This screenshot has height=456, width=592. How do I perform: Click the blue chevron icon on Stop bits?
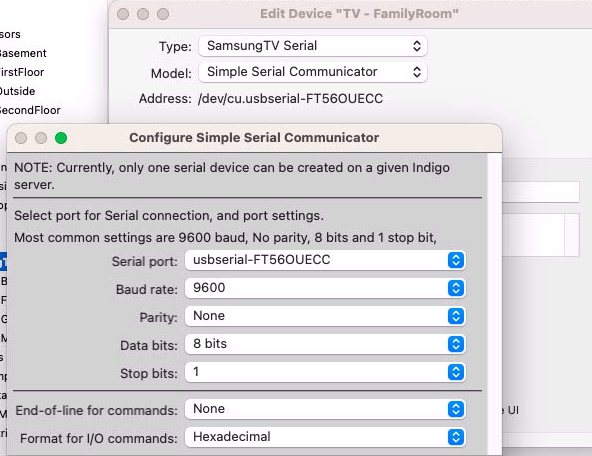click(x=456, y=372)
